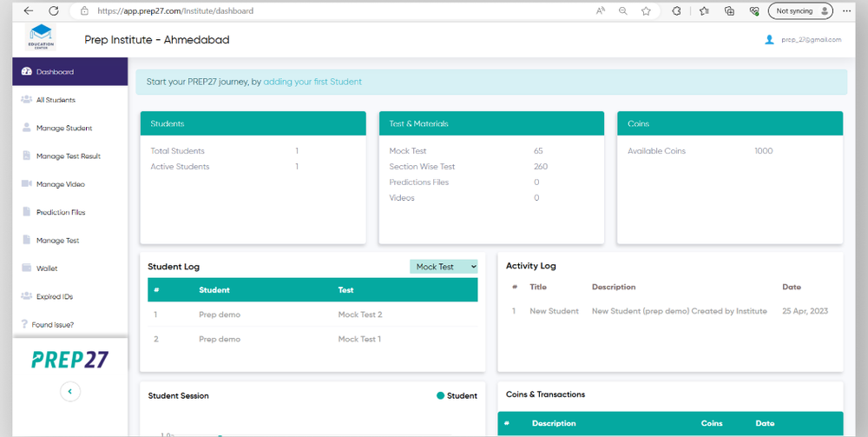Screen dimensions: 868x437
Task: Select the Mock Test 1 row entry
Action: click(359, 339)
